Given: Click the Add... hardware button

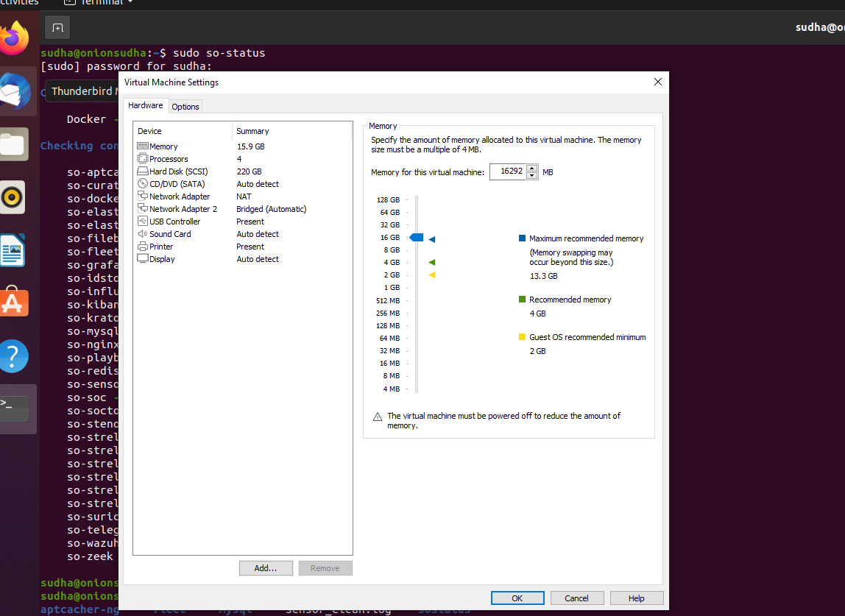Looking at the screenshot, I should (266, 568).
